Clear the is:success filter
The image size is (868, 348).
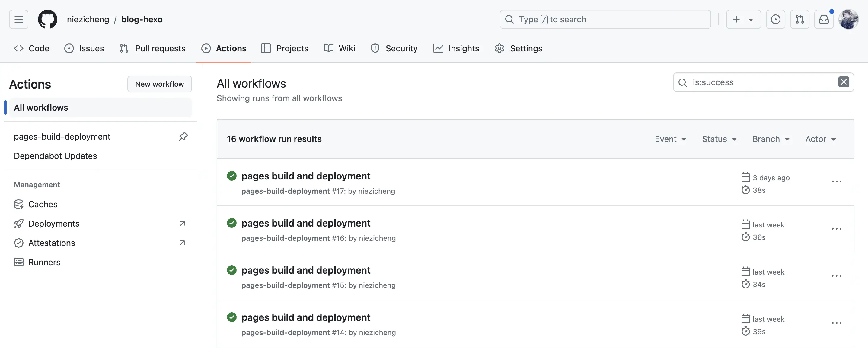[843, 82]
